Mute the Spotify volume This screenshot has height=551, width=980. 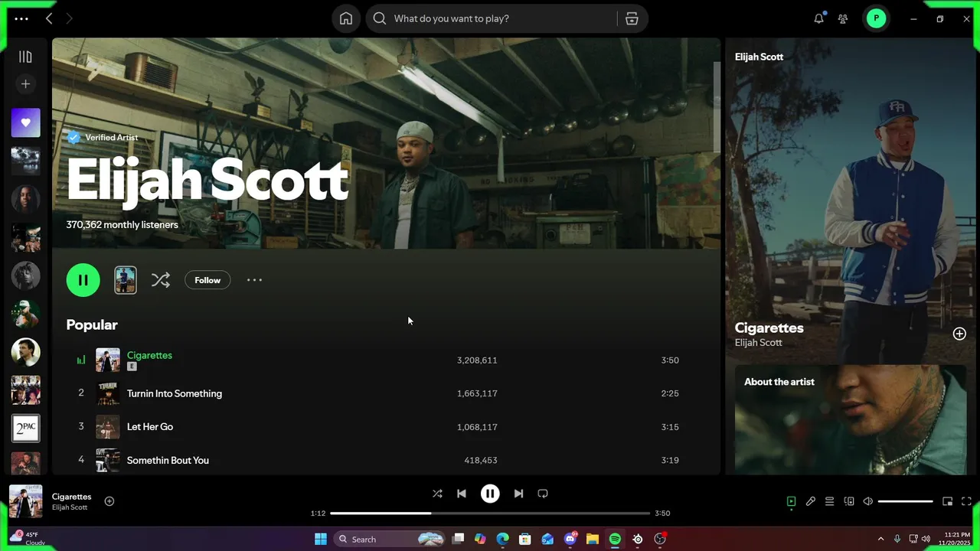(x=868, y=501)
